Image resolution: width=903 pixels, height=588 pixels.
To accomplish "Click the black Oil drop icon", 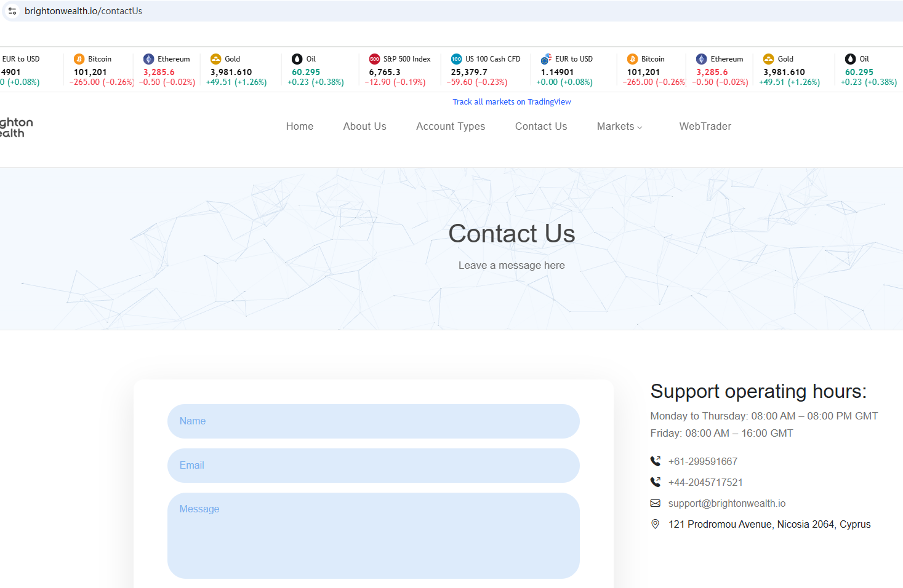I will pyautogui.click(x=297, y=59).
